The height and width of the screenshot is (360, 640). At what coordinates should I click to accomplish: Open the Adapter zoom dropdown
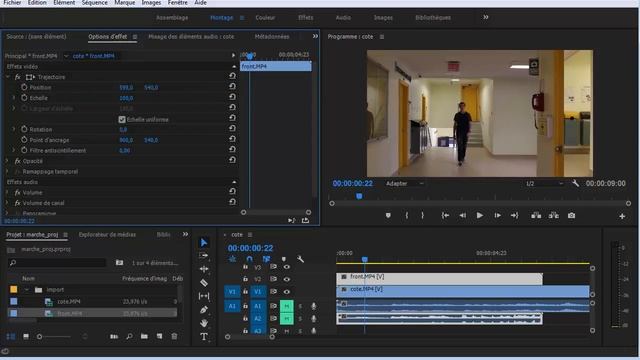tap(405, 184)
